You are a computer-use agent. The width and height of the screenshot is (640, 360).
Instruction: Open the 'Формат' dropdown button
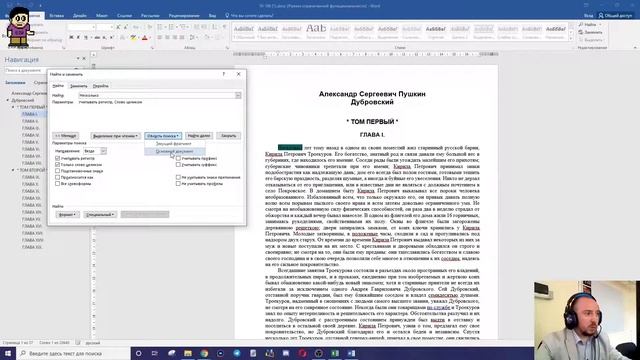click(67, 214)
